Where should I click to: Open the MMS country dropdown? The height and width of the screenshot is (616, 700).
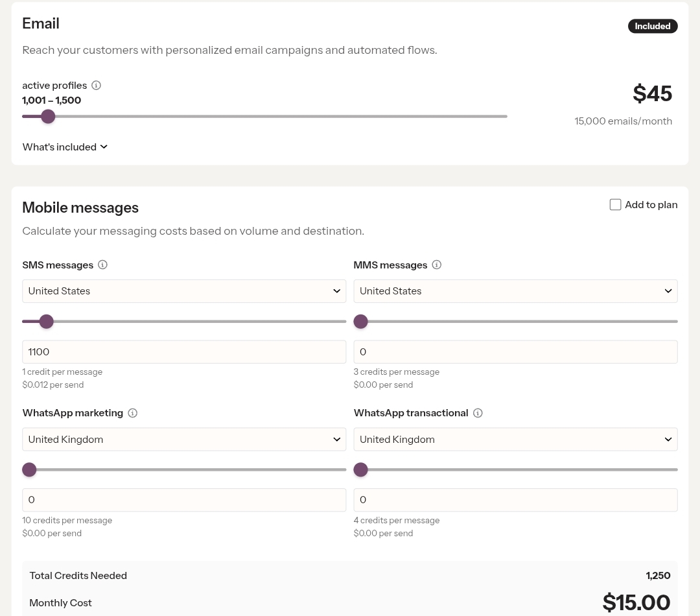point(515,290)
